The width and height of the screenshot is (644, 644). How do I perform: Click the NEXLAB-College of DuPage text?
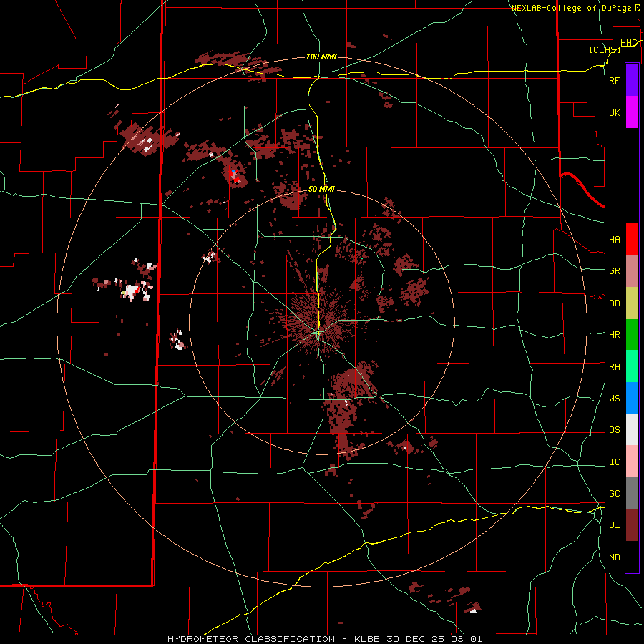click(x=572, y=8)
